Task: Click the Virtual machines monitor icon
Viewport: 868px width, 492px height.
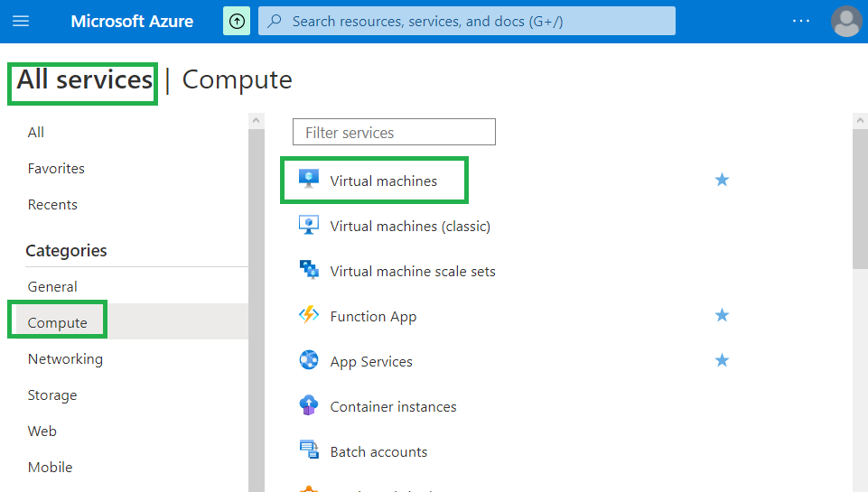Action: pos(309,180)
